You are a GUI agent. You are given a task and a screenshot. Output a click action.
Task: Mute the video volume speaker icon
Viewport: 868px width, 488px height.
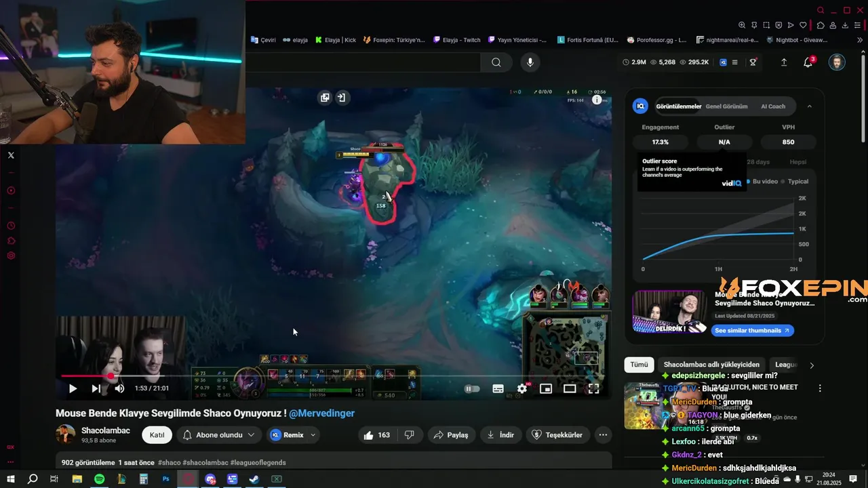pyautogui.click(x=119, y=388)
